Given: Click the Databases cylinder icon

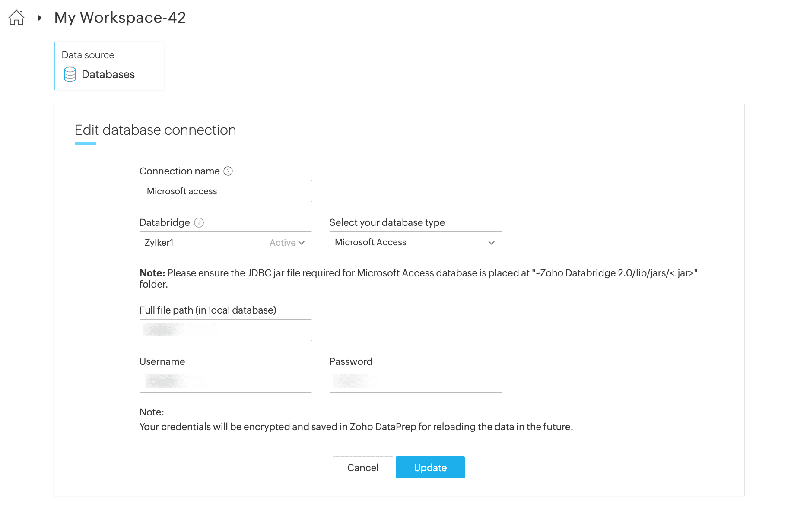Looking at the screenshot, I should click(70, 74).
